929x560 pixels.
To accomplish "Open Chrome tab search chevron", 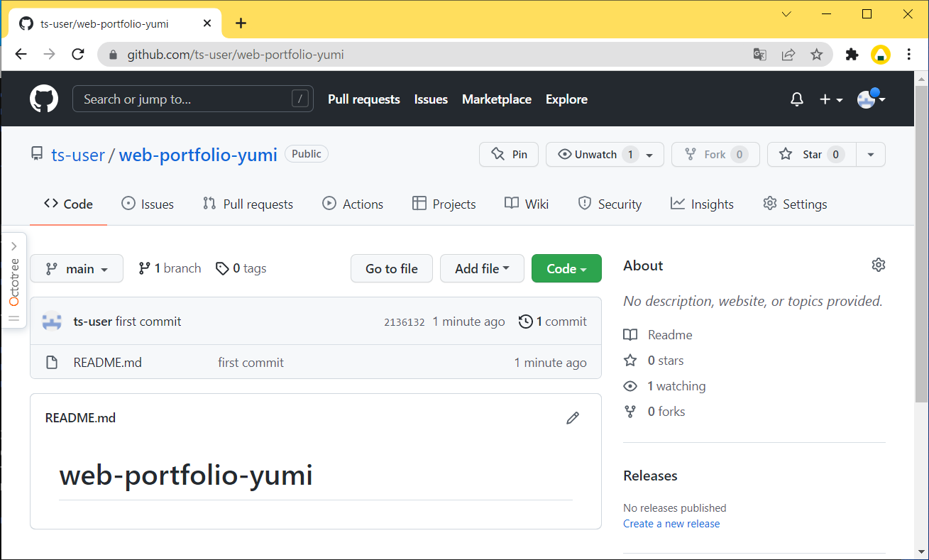I will [x=786, y=14].
